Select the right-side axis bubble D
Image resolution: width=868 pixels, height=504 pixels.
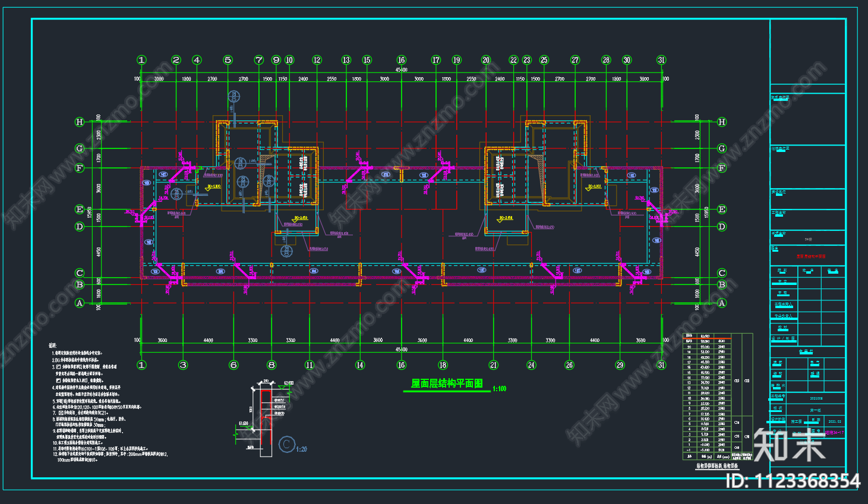[x=722, y=227]
